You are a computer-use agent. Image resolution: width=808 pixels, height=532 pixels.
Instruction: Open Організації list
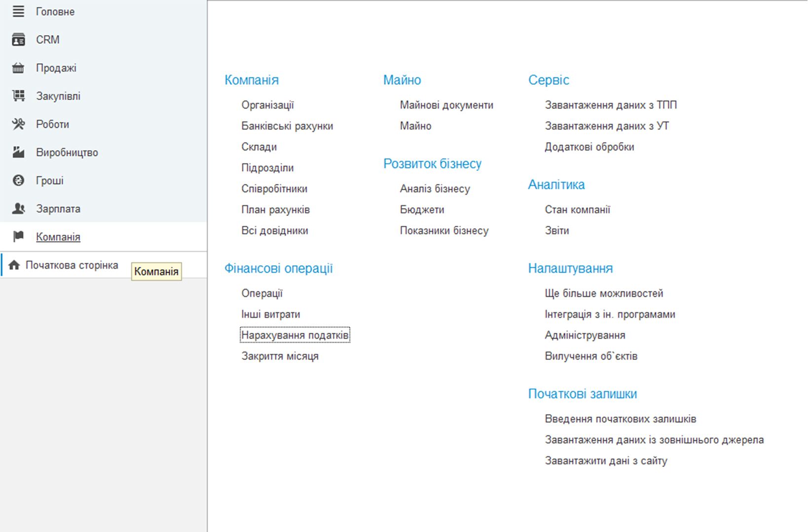tap(268, 105)
